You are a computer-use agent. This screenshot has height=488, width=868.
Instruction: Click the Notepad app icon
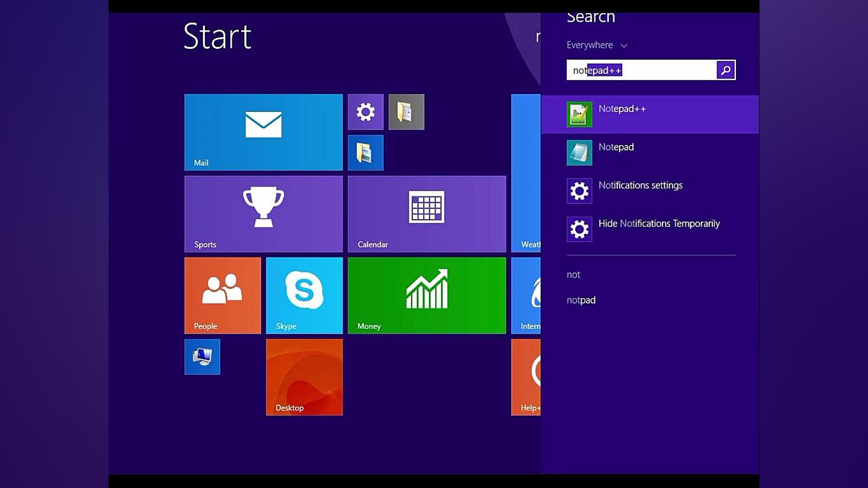pyautogui.click(x=579, y=152)
